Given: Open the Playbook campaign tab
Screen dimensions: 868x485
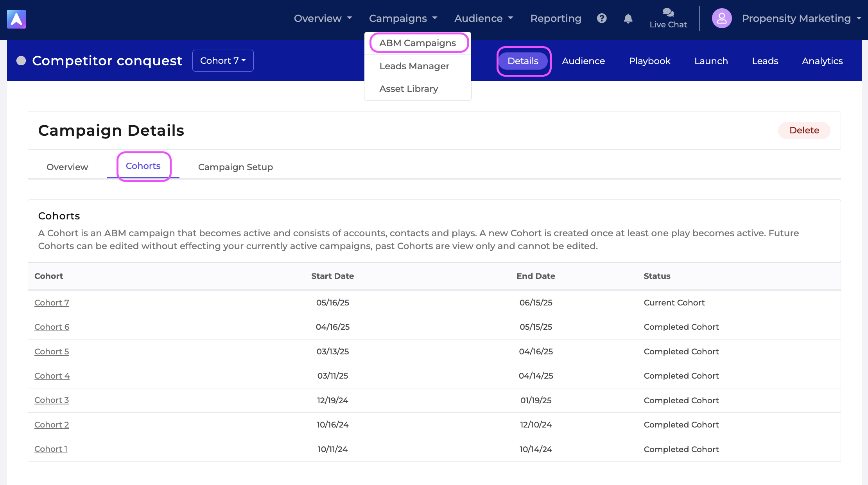Looking at the screenshot, I should (x=650, y=61).
